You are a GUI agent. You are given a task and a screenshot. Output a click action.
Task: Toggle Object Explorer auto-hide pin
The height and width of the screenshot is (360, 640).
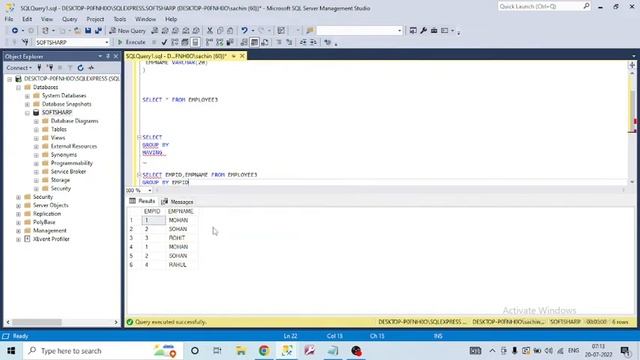108,56
